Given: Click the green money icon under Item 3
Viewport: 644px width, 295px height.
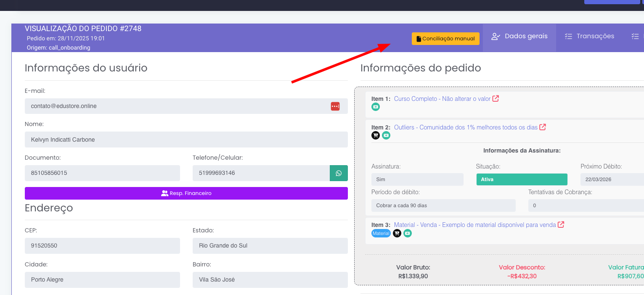Looking at the screenshot, I should tap(407, 233).
